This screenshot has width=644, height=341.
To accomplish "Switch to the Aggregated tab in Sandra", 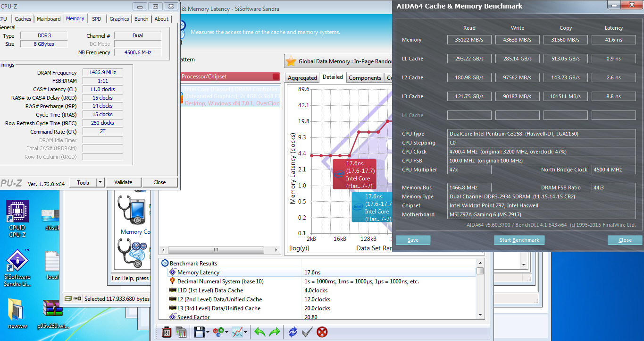I will tap(302, 78).
